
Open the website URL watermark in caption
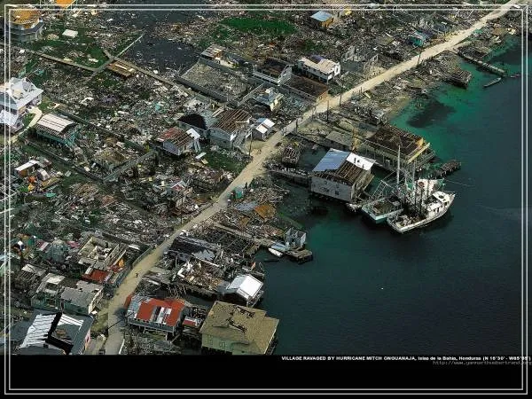(x=481, y=363)
